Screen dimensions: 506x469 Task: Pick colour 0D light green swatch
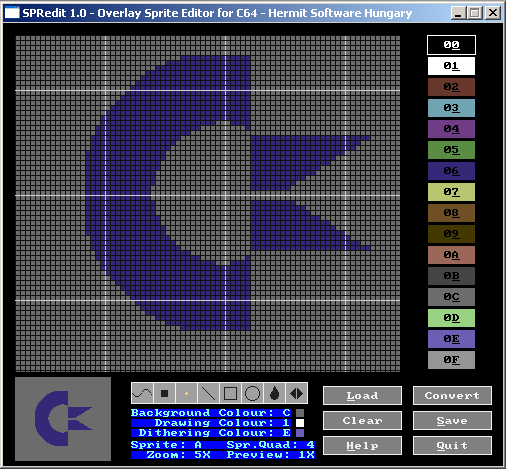click(x=451, y=318)
